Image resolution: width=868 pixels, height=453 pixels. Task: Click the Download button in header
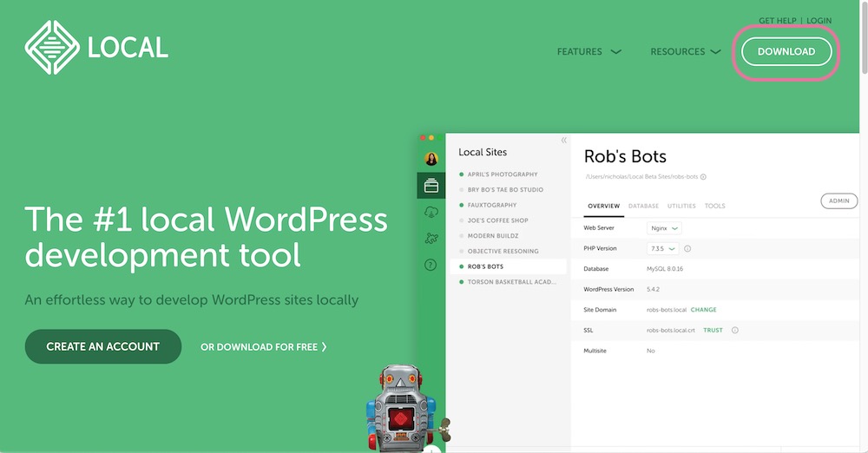786,51
